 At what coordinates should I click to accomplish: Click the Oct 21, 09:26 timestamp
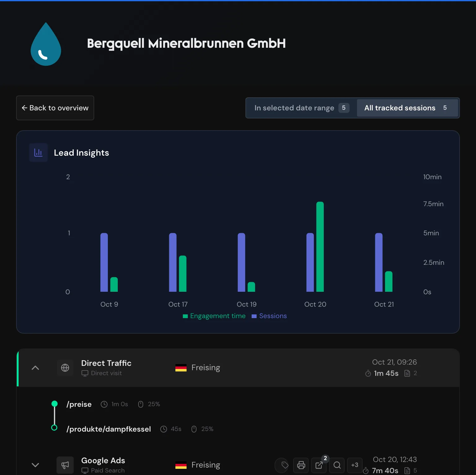pyautogui.click(x=394, y=362)
